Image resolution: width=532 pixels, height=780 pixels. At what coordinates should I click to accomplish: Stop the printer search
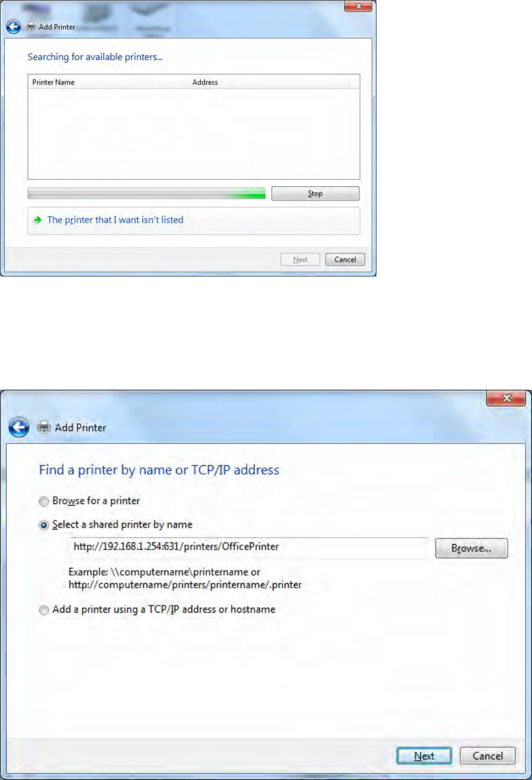pos(315,193)
